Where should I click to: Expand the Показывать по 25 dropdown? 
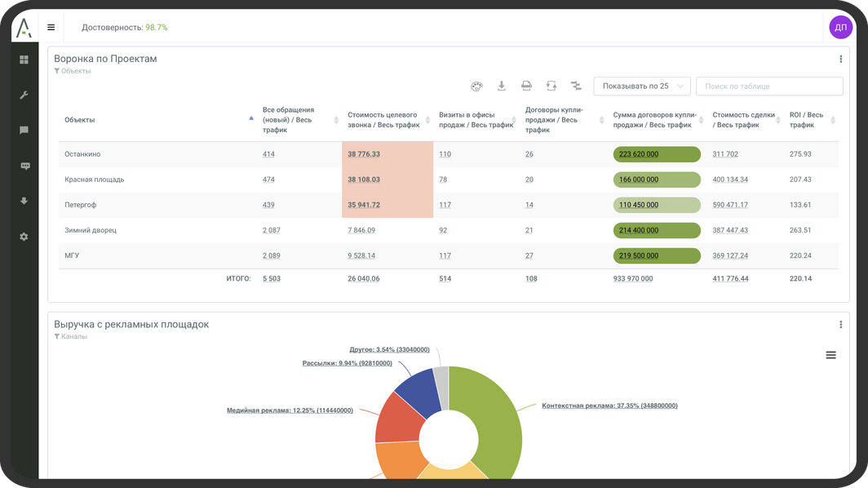point(642,87)
